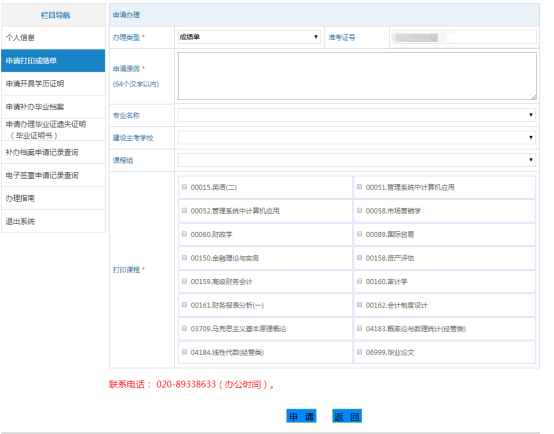Viewport: 554px width, 434px height.
Task: Click into the 申请原因 text area
Action: click(357, 76)
